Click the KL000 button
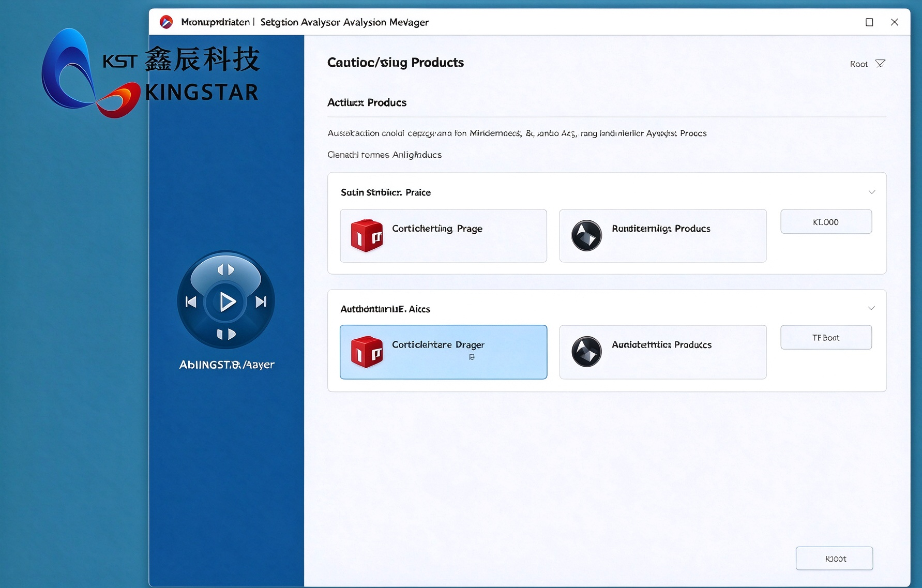 [x=826, y=222]
